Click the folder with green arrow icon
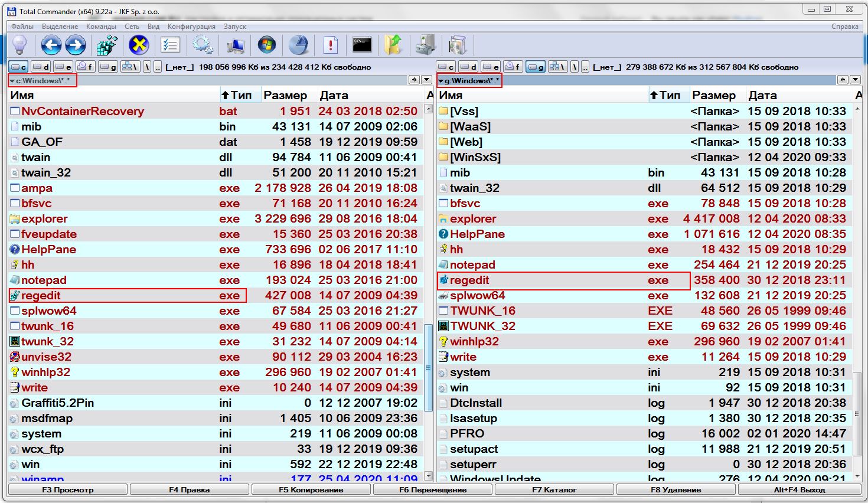This screenshot has width=868, height=503. (394, 45)
